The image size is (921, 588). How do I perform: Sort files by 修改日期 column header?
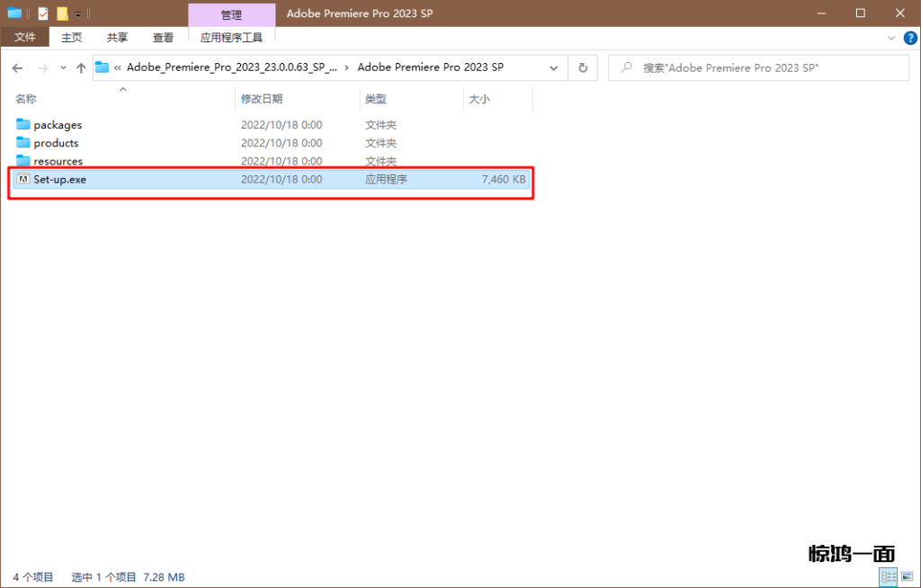(261, 99)
